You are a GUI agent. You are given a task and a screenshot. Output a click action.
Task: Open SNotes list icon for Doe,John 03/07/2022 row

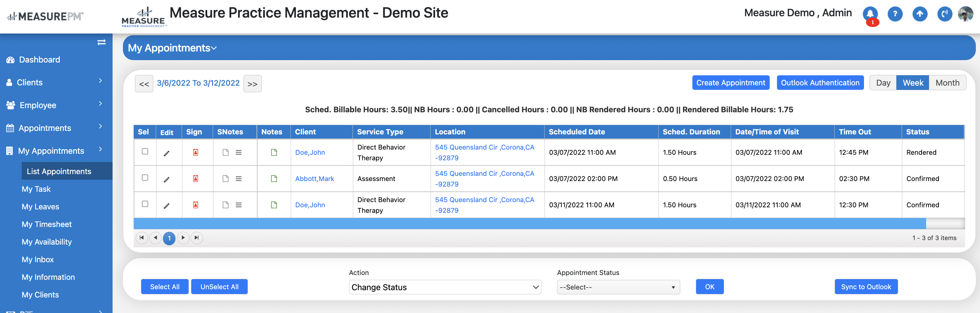[x=239, y=152]
